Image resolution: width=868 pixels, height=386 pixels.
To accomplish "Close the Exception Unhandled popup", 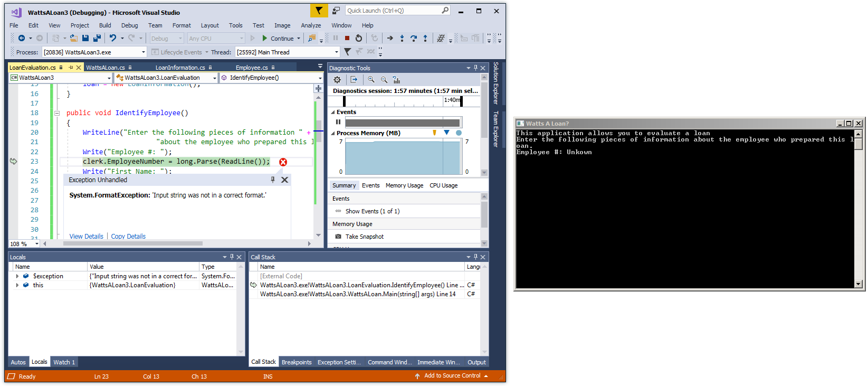I will coord(284,180).
